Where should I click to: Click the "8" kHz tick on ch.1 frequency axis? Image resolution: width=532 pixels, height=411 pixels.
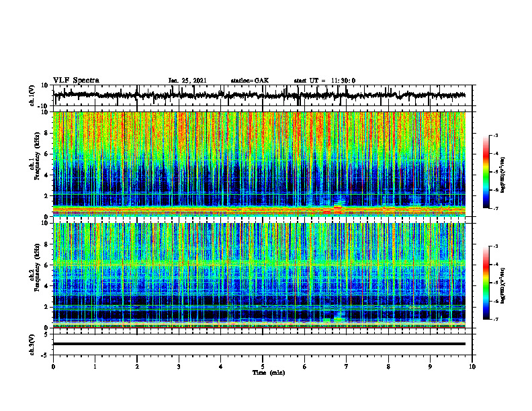pyautogui.click(x=46, y=133)
